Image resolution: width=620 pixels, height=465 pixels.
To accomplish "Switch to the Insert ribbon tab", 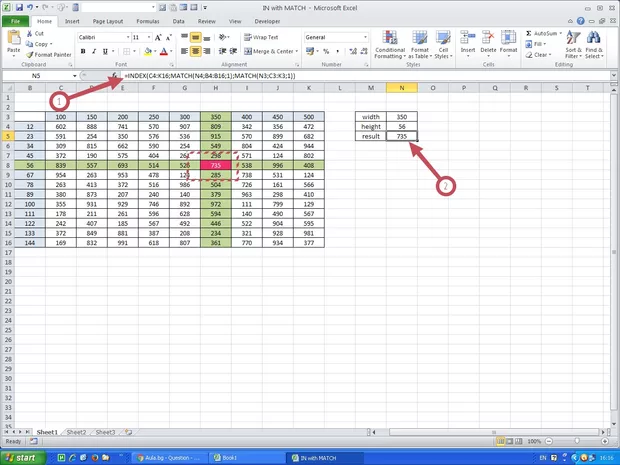I will coord(72,21).
